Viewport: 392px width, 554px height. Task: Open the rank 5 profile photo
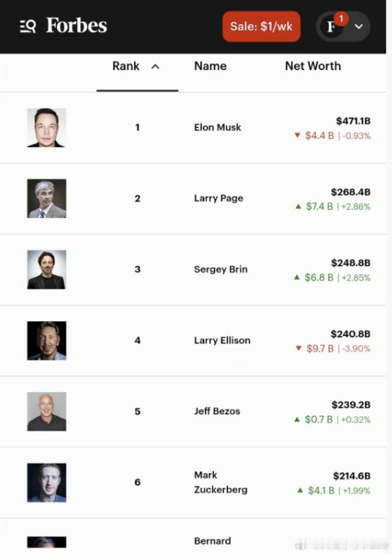[x=47, y=411]
